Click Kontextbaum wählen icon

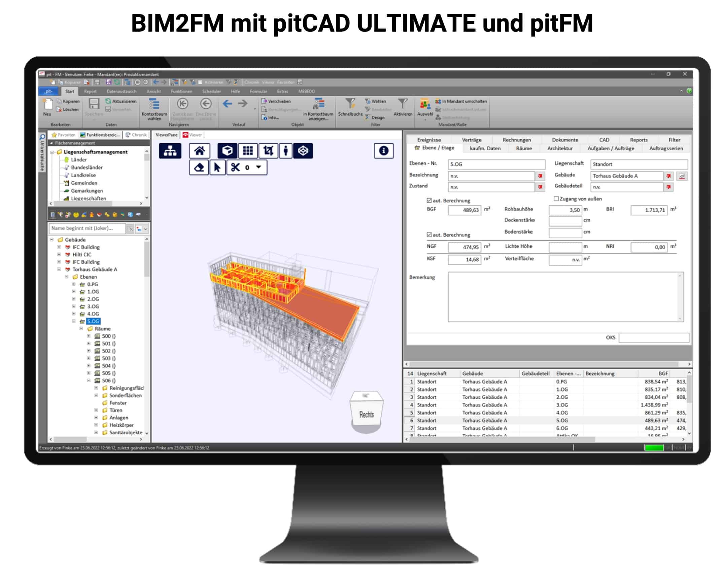[154, 104]
